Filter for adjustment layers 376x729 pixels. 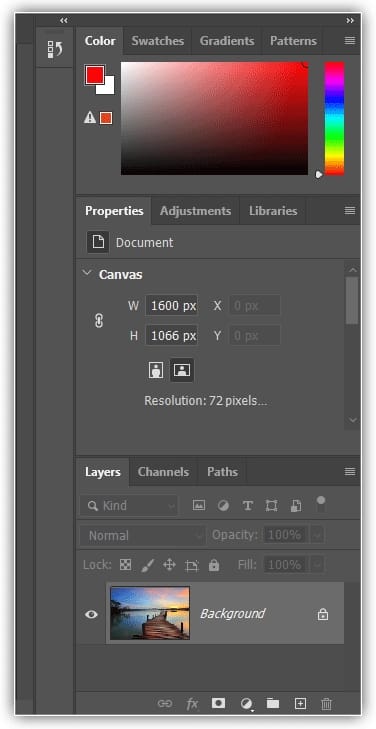click(224, 506)
